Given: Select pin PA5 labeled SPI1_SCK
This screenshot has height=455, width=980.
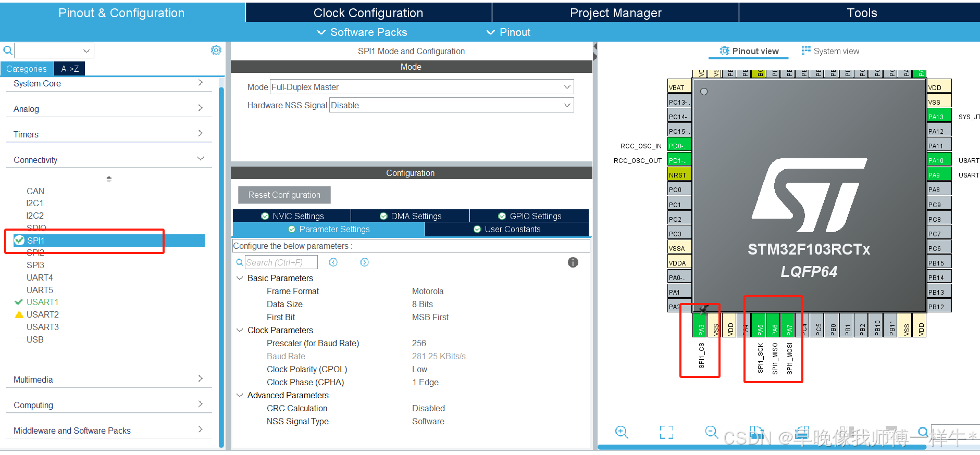Looking at the screenshot, I should point(760,325).
